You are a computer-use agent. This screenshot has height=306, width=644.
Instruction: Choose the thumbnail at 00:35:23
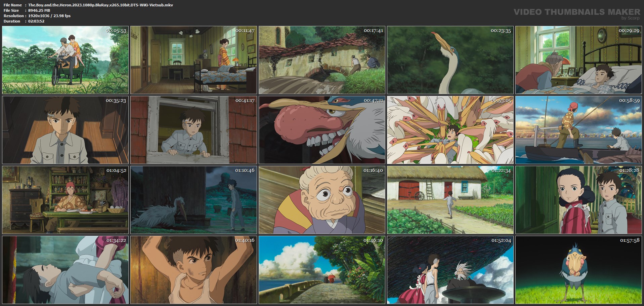point(65,130)
